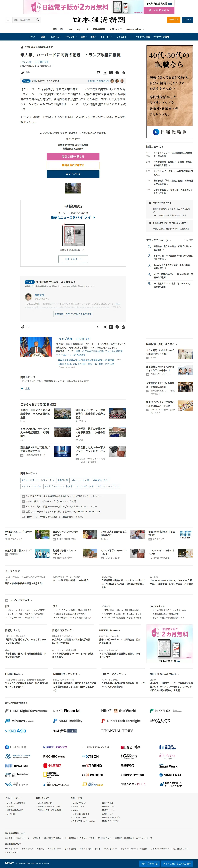The height and width of the screenshot is (868, 198).
Task: Open the #トランプ関税 hashtag in the navigation bar
Action: (143, 37)
